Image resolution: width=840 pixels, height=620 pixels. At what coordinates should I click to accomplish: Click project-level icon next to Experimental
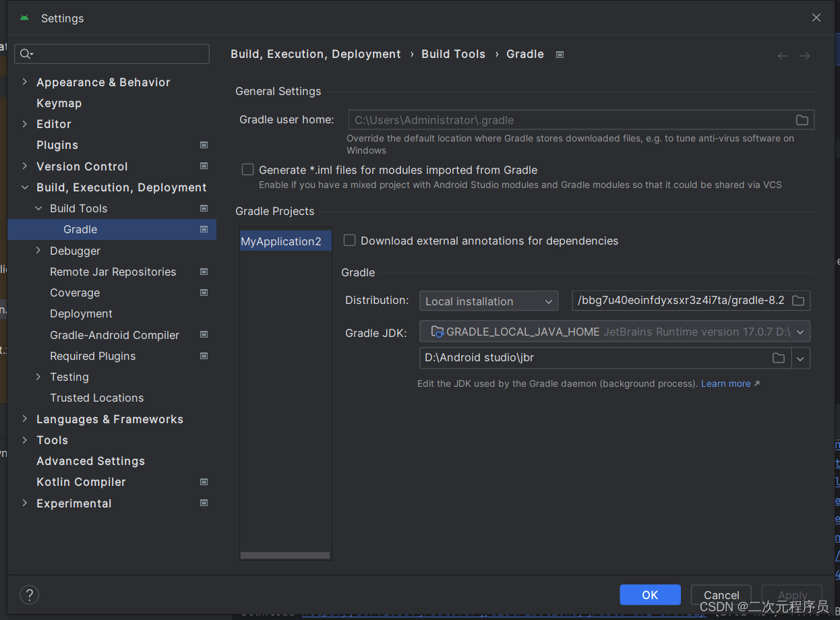[204, 503]
